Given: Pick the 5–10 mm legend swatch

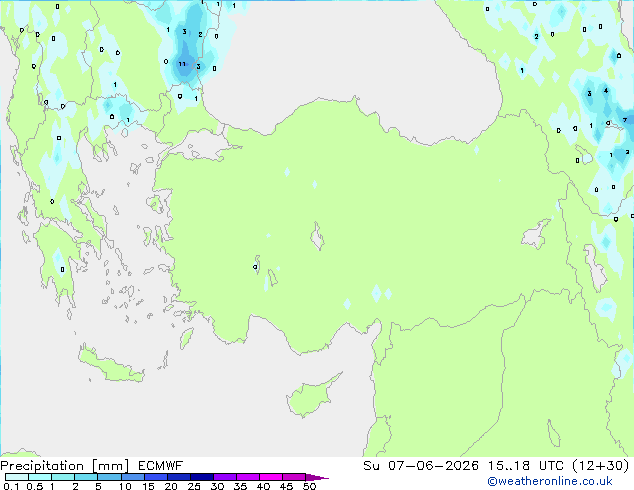Looking at the screenshot, I should 109,477.
